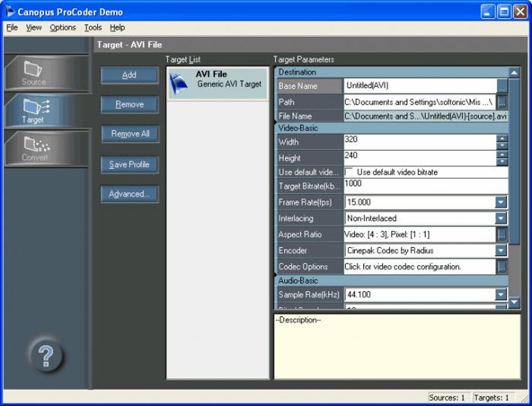Increase the Width value using up arrow
The width and height of the screenshot is (532, 406).
click(x=502, y=138)
